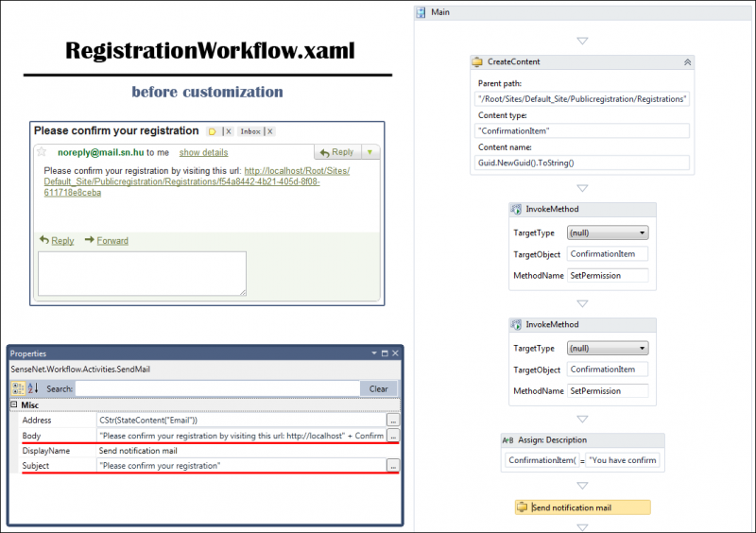Viewport: 756px width, 533px height.
Task: Edit the Parent path field
Action: tap(582, 99)
